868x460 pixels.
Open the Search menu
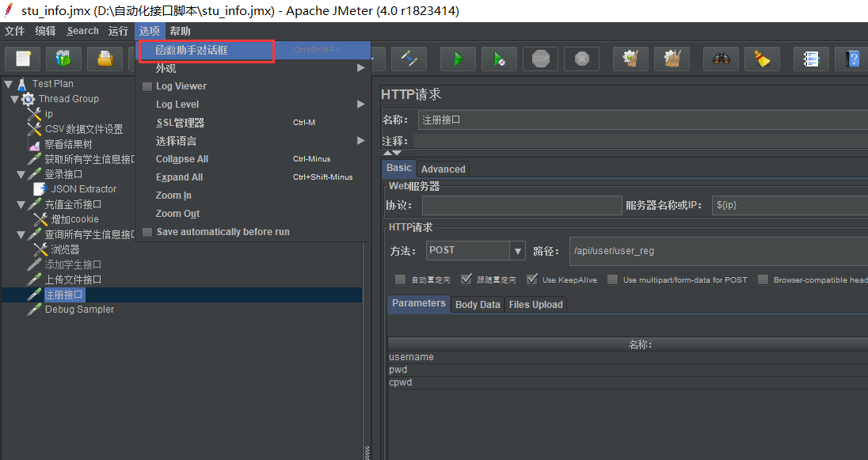[x=82, y=31]
